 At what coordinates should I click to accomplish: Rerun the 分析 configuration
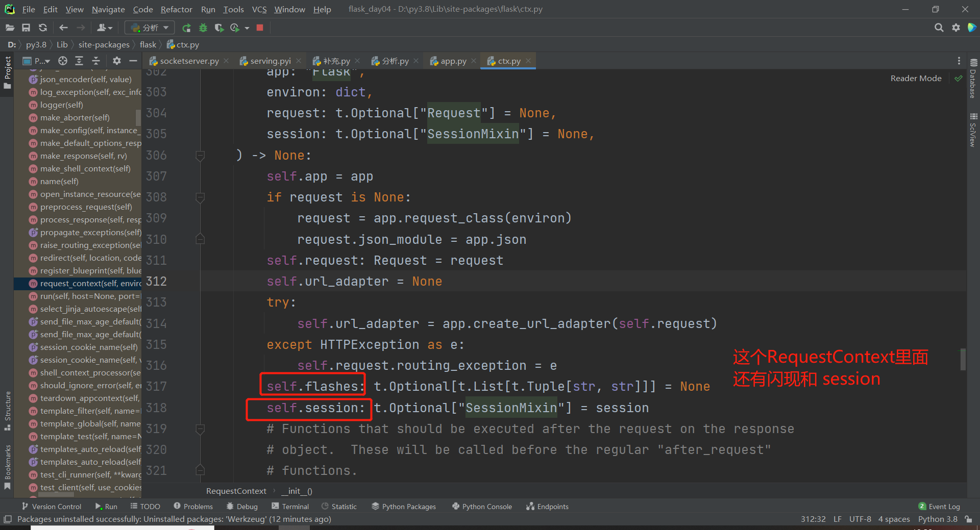pyautogui.click(x=187, y=28)
